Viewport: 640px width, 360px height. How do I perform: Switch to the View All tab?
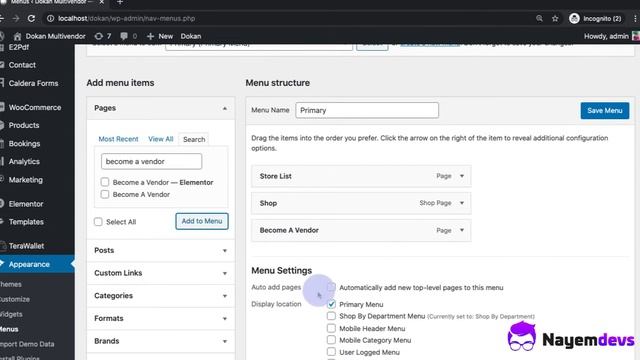(x=161, y=139)
